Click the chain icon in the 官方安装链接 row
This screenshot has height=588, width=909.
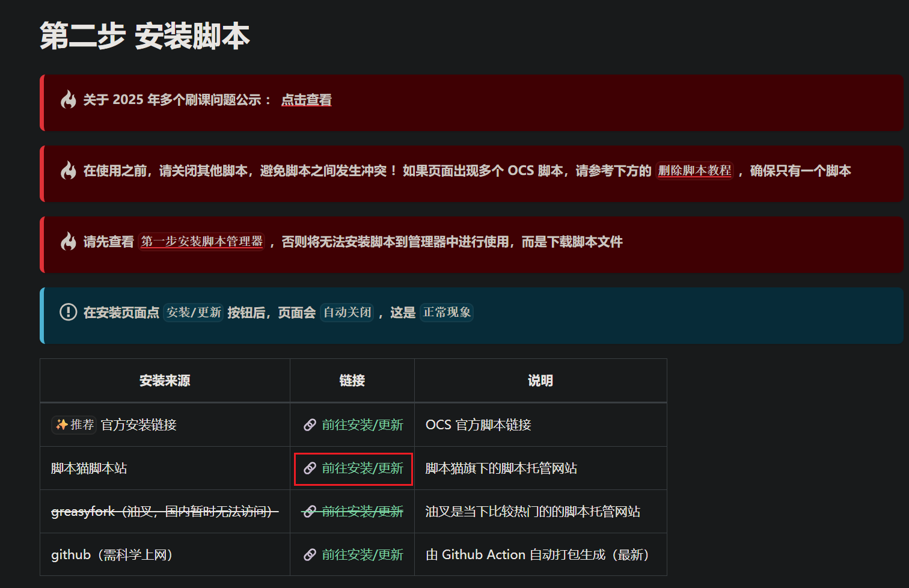click(310, 425)
